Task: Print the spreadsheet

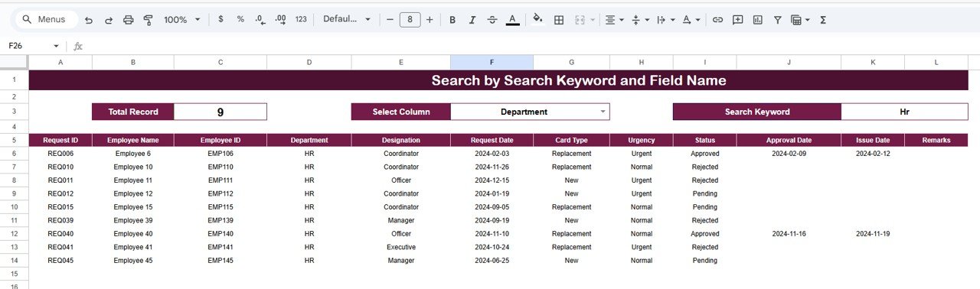Action: (x=129, y=19)
